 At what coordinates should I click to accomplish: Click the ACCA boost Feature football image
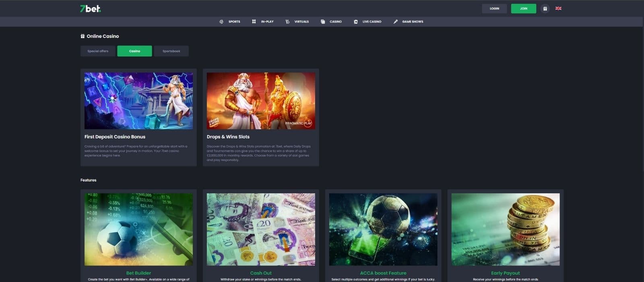point(383,229)
